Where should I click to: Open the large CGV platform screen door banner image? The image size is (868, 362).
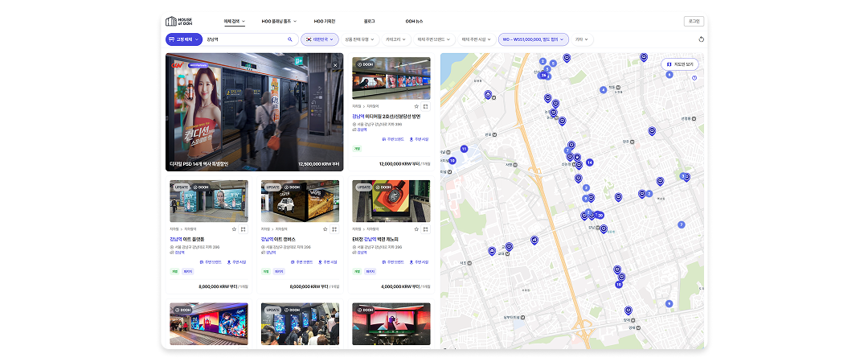(255, 112)
